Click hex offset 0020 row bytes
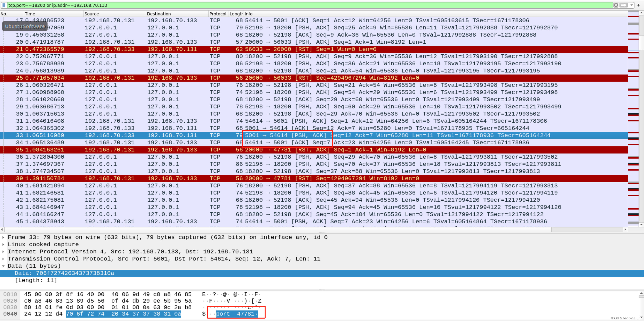Screen dimensions: 644x321 tap(108, 301)
